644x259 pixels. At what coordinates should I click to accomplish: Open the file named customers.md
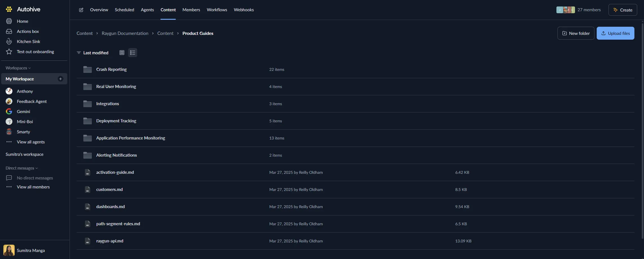(110, 190)
